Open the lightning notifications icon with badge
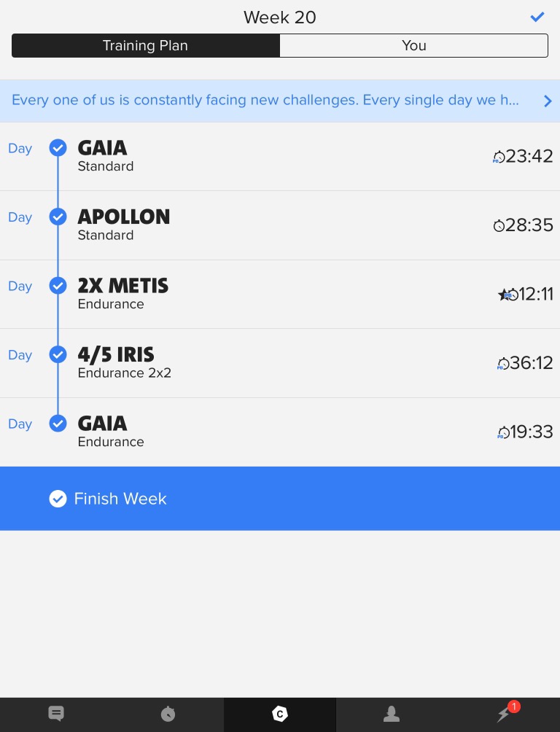The width and height of the screenshot is (560, 732). (x=505, y=713)
